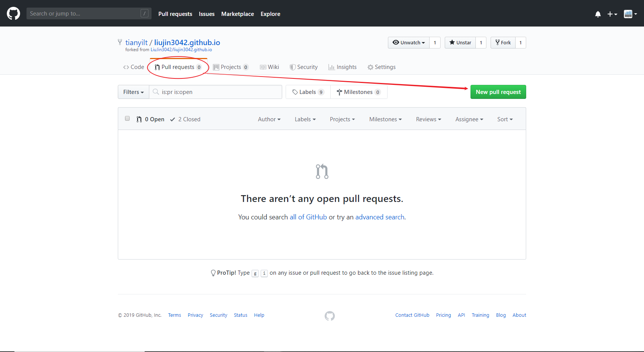644x352 pixels.
Task: Open the Terms footer link
Action: pyautogui.click(x=175, y=315)
